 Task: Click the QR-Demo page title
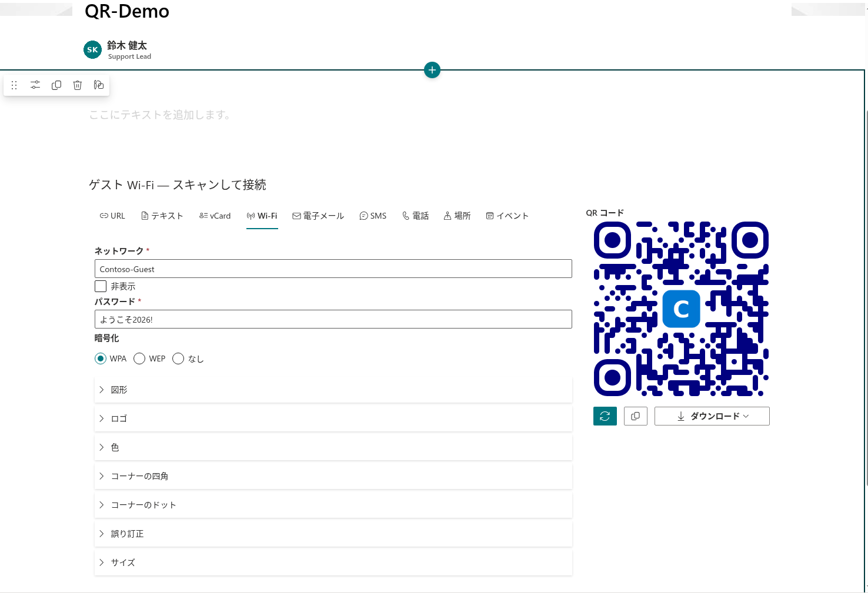pos(127,11)
